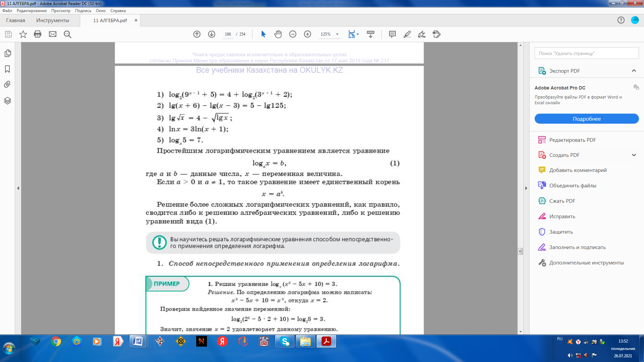
Task: Open the 125% zoom level dropdown
Action: 337,34
